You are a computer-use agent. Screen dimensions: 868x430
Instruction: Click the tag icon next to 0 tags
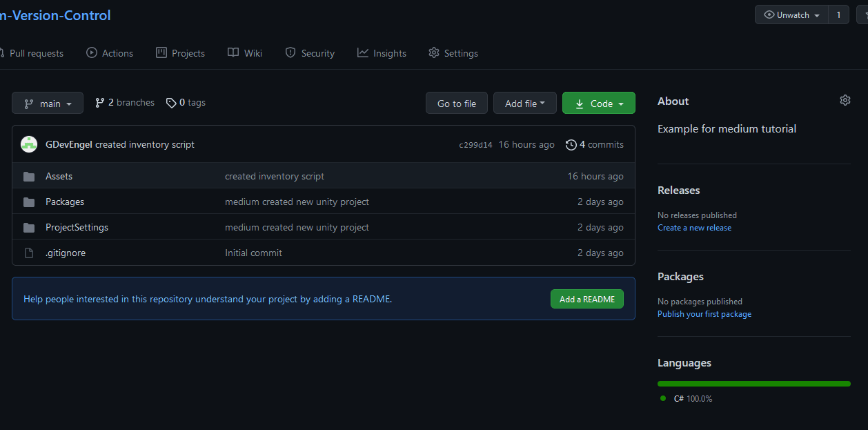[x=171, y=103]
